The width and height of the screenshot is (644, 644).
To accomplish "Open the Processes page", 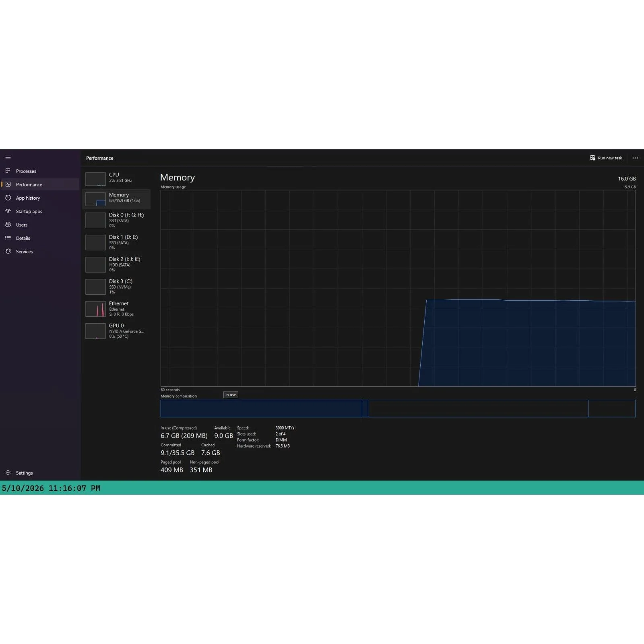I will click(40, 171).
